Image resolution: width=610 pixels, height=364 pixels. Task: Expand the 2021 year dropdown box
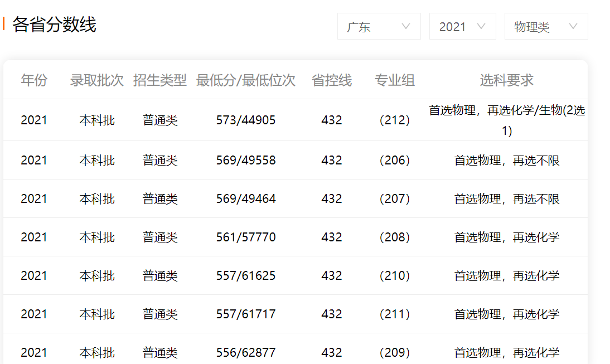(462, 26)
